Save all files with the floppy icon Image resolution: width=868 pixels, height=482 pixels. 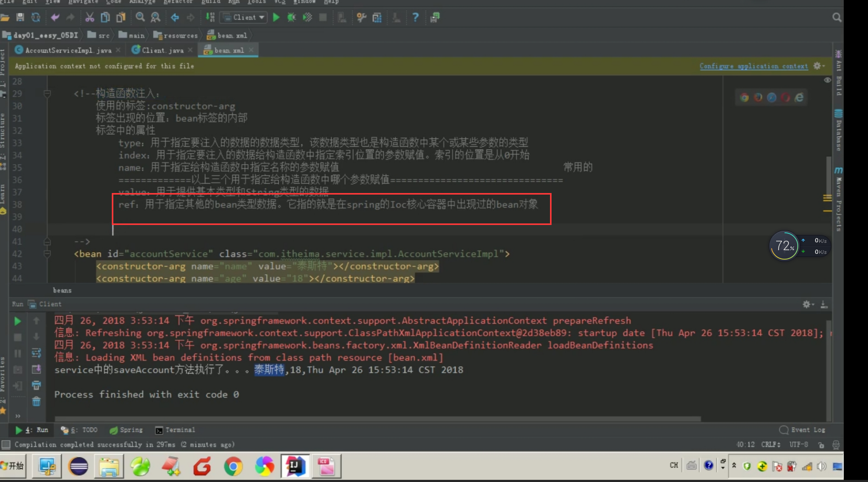point(20,17)
